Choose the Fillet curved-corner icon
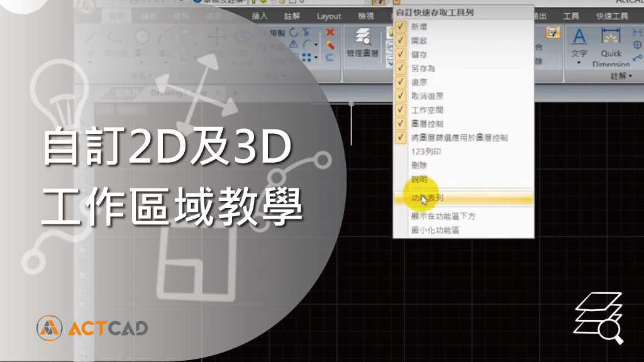Image resolution: width=644 pixels, height=362 pixels. point(307,45)
